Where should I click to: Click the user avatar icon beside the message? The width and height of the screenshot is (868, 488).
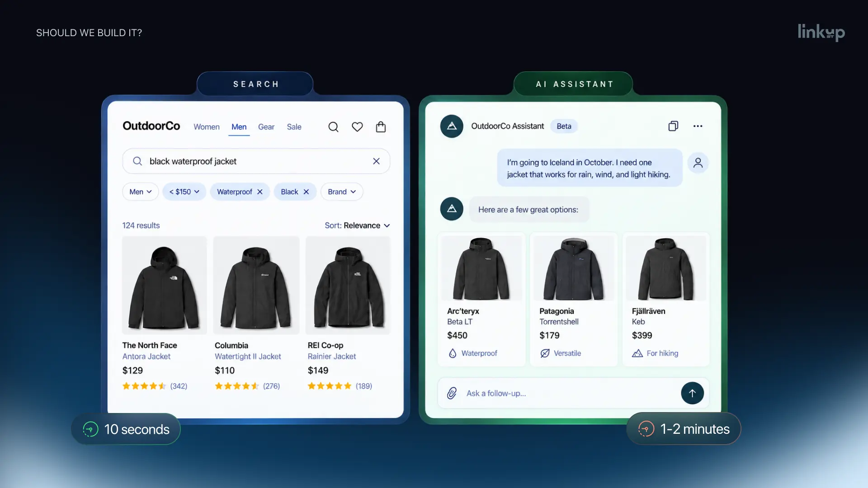click(698, 163)
